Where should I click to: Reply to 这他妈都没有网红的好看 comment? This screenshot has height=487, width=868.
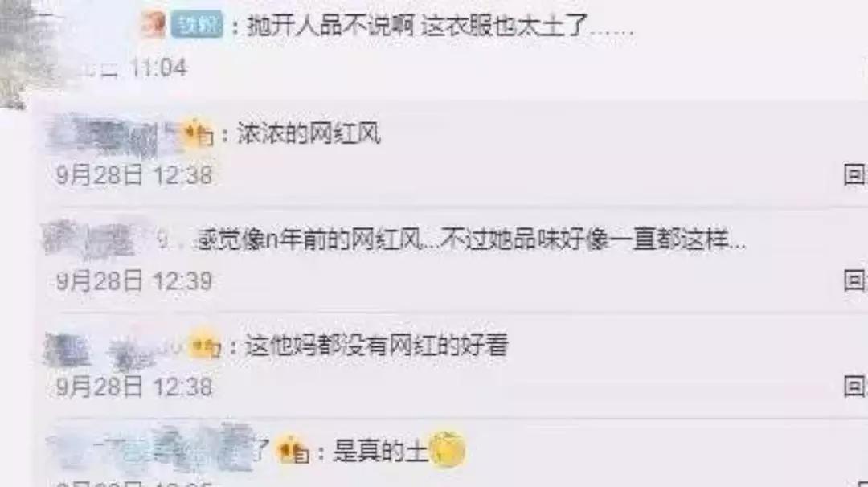[x=855, y=386]
